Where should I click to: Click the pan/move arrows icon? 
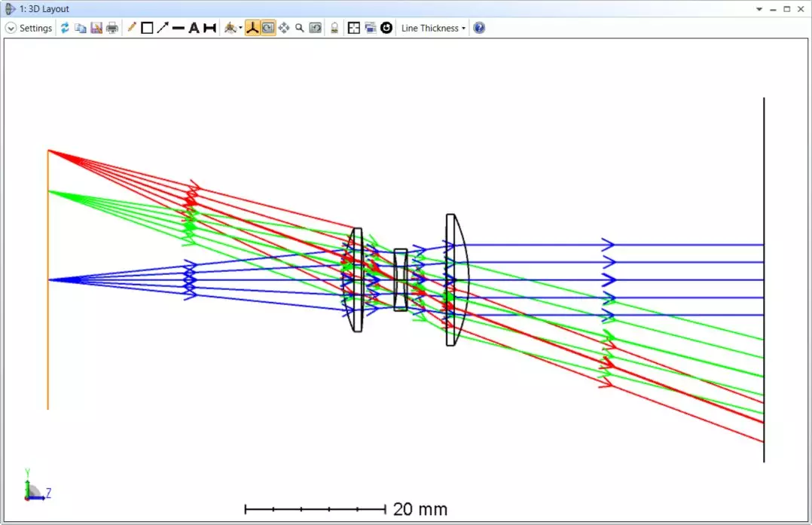[284, 28]
